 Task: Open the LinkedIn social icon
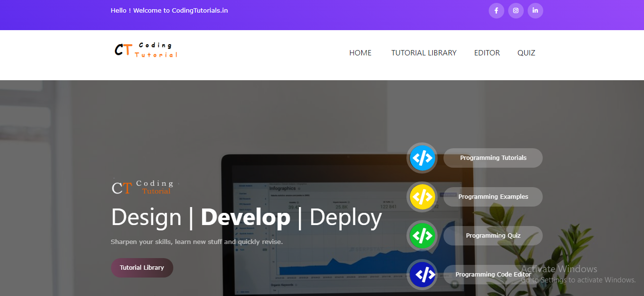pyautogui.click(x=535, y=11)
